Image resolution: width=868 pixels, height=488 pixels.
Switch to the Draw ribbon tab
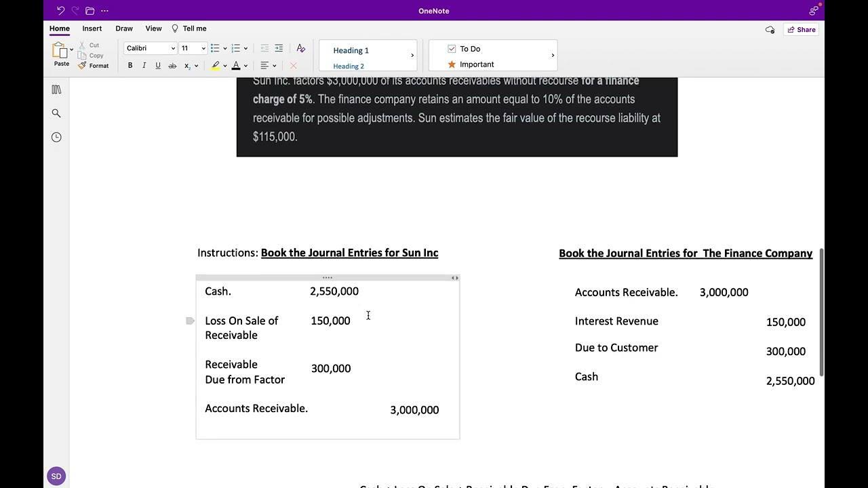(x=124, y=28)
